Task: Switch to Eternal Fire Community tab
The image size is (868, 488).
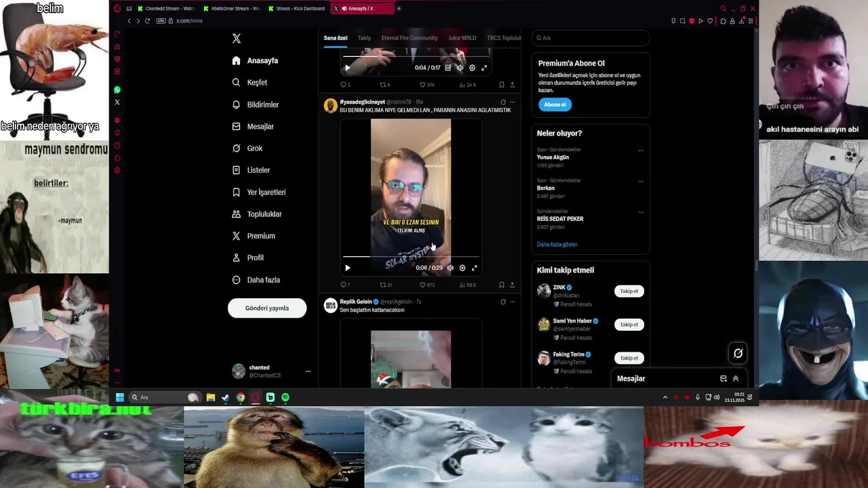Action: (x=409, y=38)
